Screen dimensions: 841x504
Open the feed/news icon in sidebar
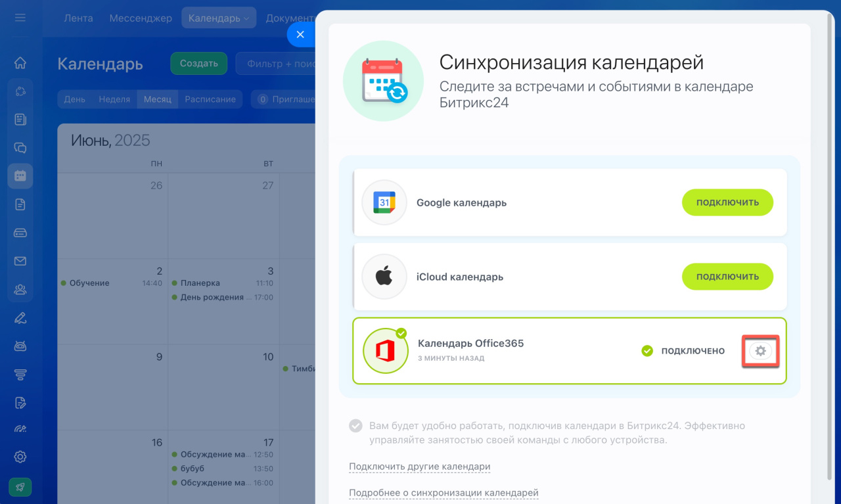(x=20, y=120)
